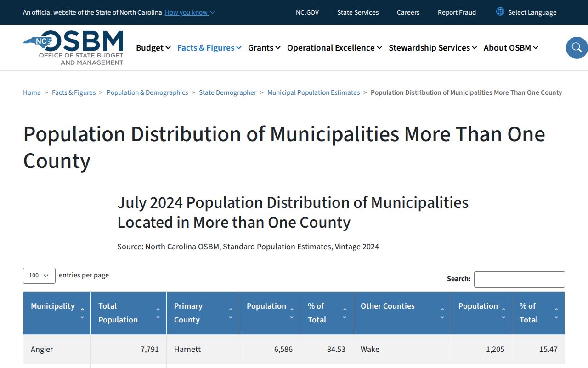Open State Demographer breadcrumb
Screen dimensions: 588x368
point(228,92)
